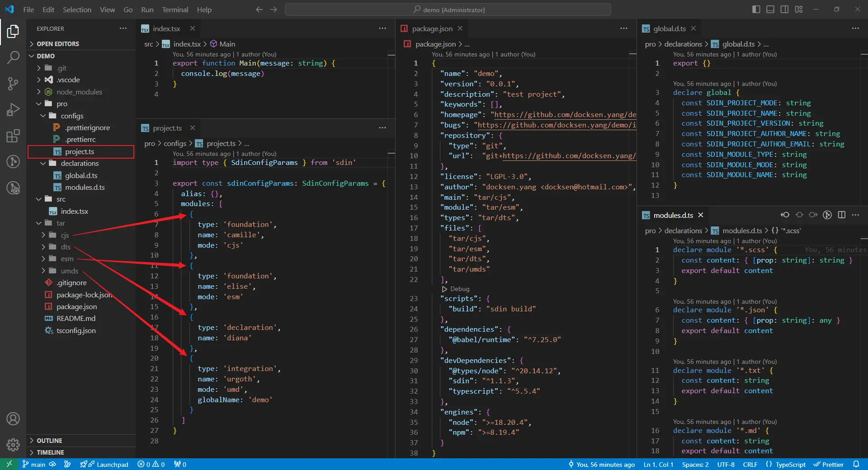Open the Terminal menu

pos(175,9)
